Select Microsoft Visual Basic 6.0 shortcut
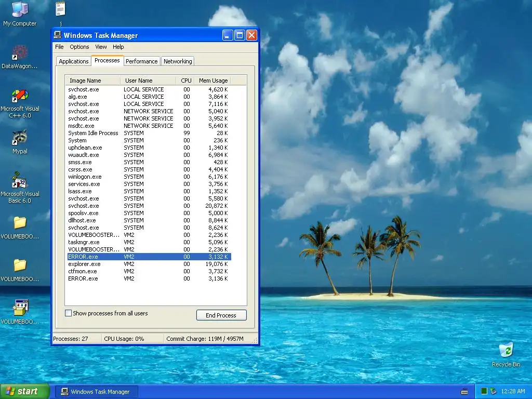 coord(20,188)
